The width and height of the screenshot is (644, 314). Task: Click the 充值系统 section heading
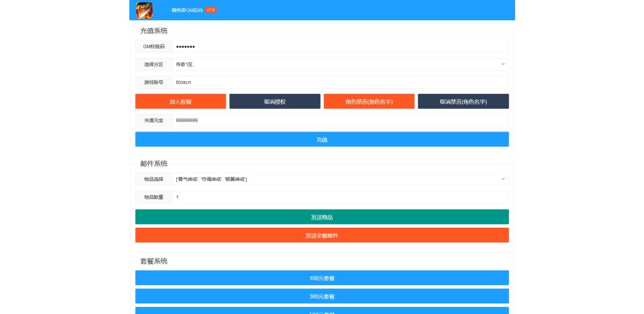point(153,31)
